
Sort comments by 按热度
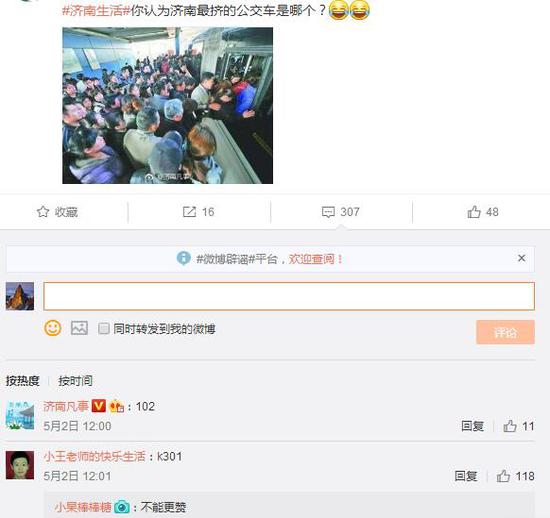coord(22,381)
